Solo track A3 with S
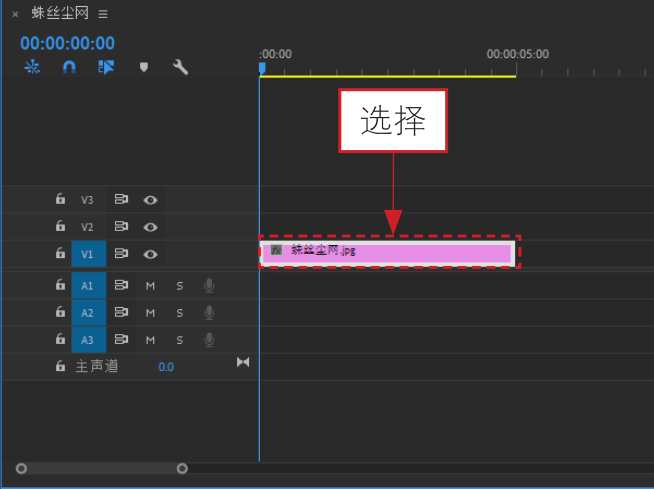Screen dimensions: 654x489 point(179,340)
